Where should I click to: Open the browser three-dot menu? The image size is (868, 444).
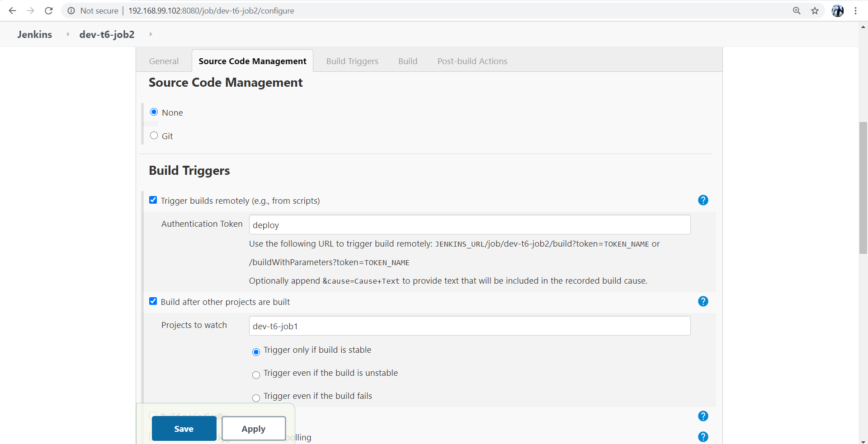[856, 10]
